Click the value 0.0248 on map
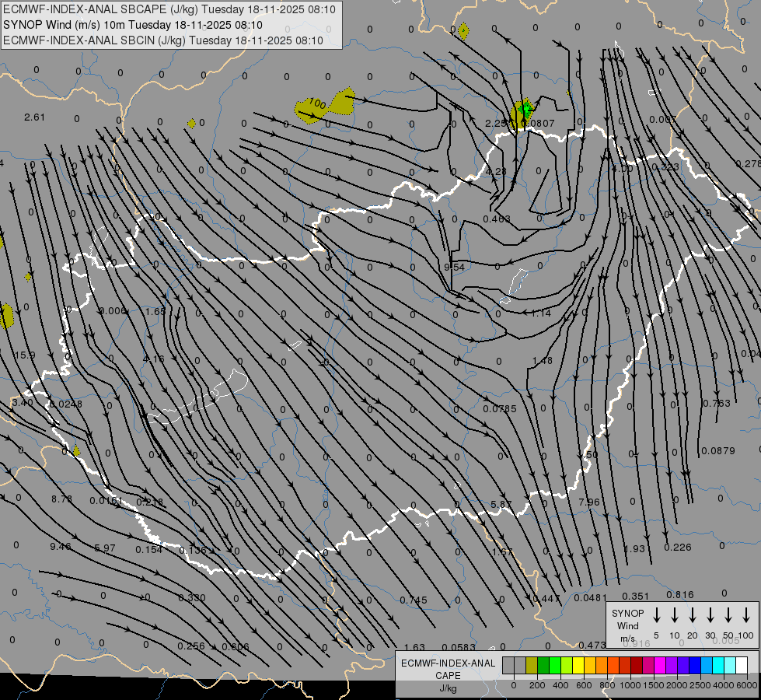The width and height of the screenshot is (761, 700). point(66,404)
